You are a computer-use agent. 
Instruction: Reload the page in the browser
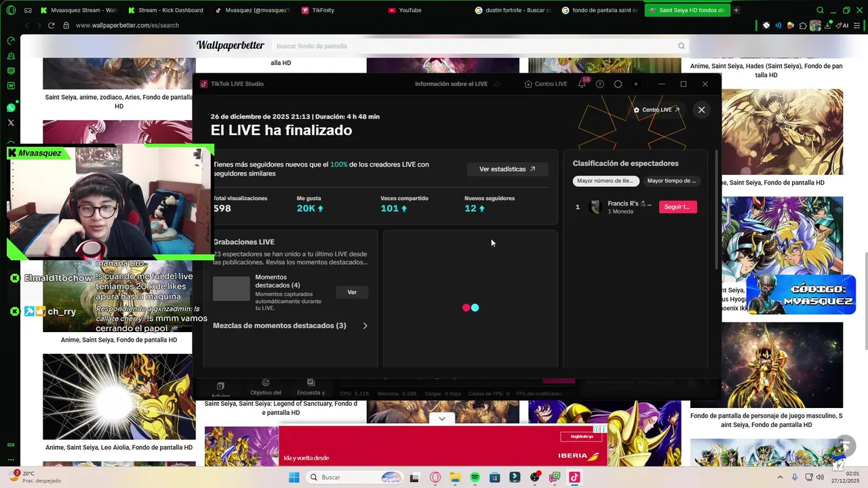[x=51, y=25]
